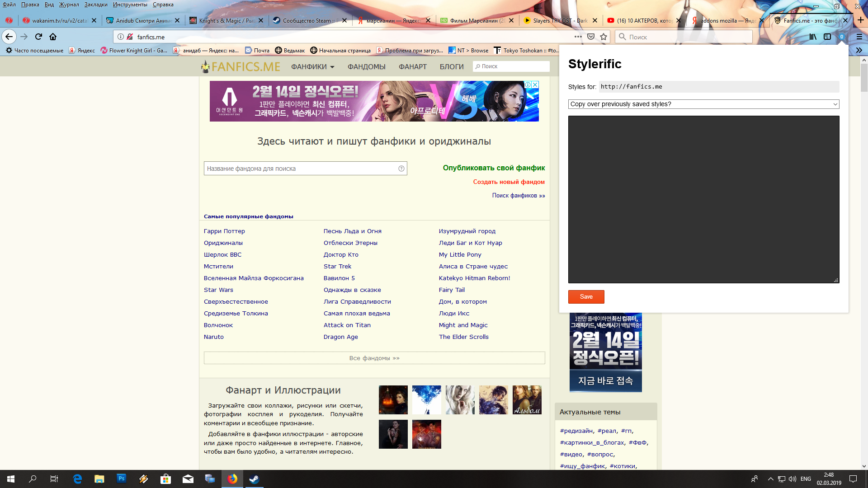Open the Library toolbar icon
868x488 pixels.
coord(813,37)
